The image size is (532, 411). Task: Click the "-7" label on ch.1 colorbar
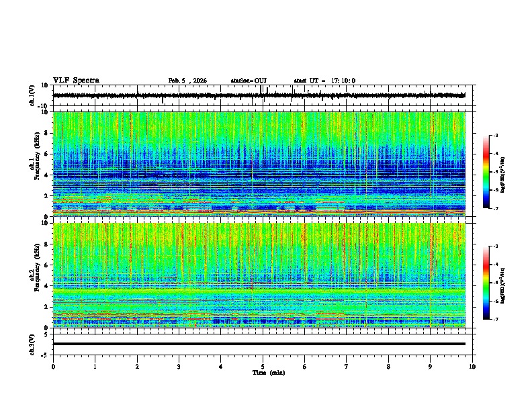click(495, 208)
